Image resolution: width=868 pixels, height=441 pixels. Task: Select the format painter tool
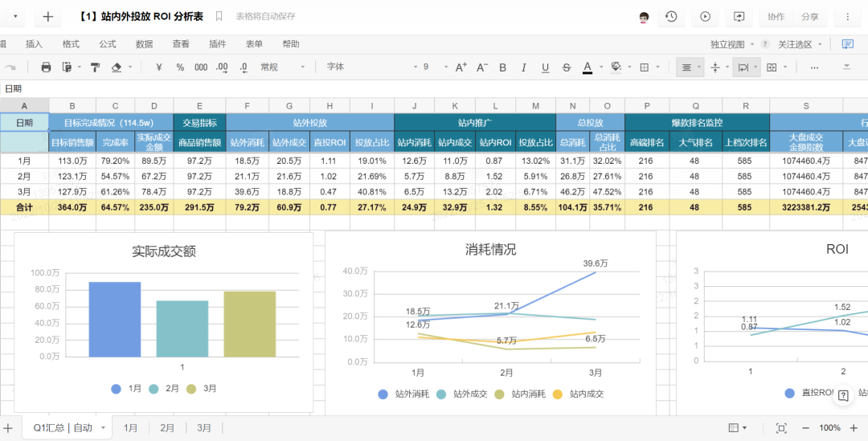click(x=95, y=67)
